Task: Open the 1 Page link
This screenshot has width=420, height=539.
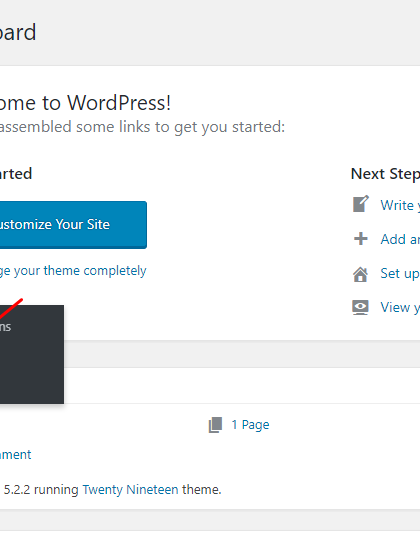Action: coord(250,425)
